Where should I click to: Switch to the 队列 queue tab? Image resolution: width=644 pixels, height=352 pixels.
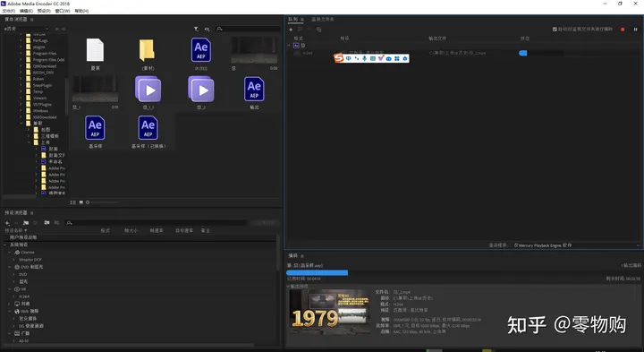(x=292, y=20)
